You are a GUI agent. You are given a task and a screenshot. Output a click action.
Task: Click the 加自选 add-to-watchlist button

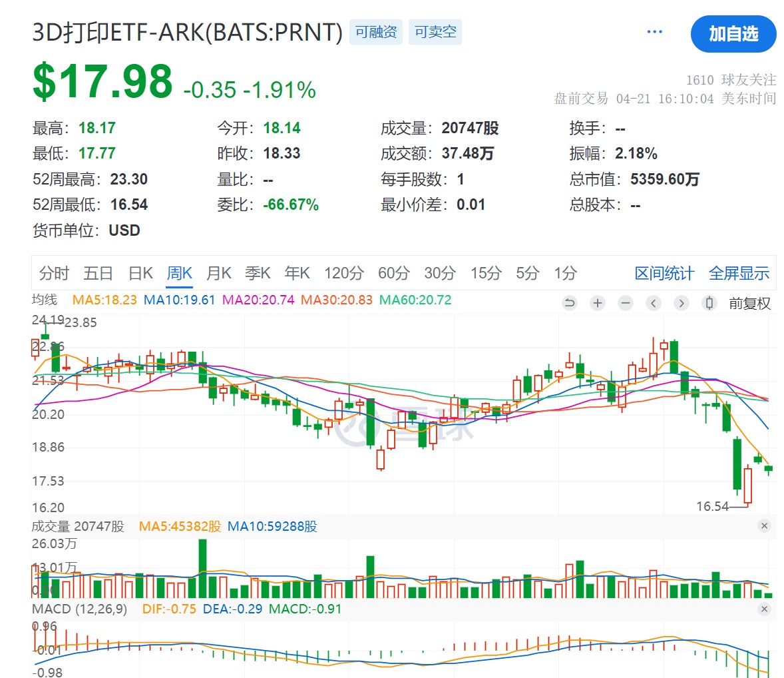tap(733, 34)
